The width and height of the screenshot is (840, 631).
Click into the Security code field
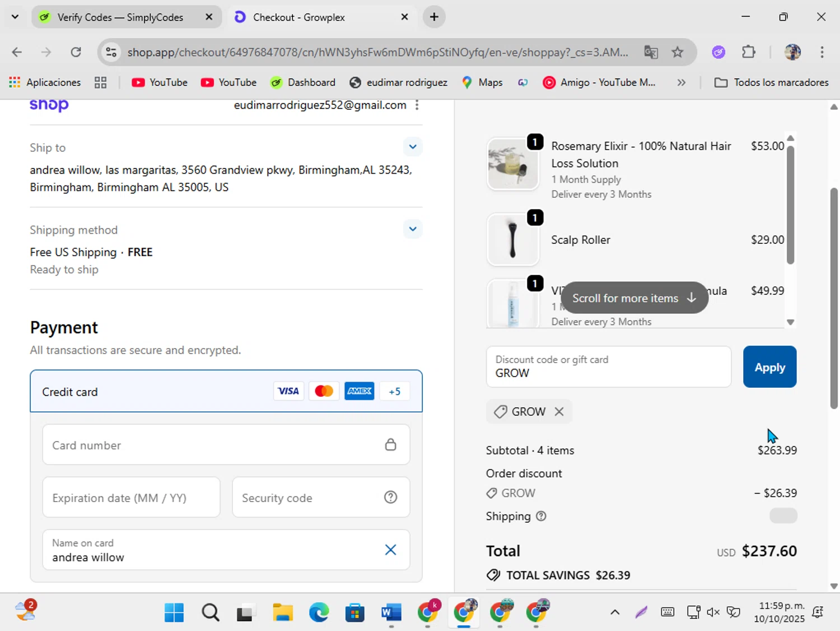(x=321, y=498)
